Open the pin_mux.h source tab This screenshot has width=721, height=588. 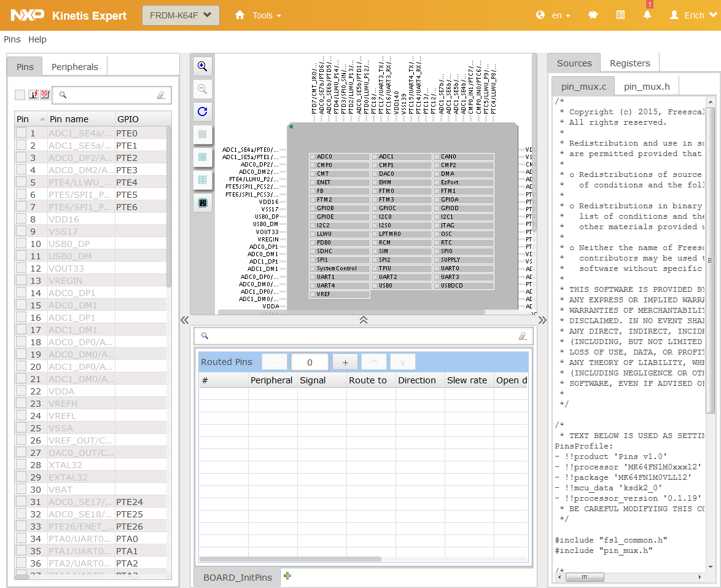click(647, 87)
